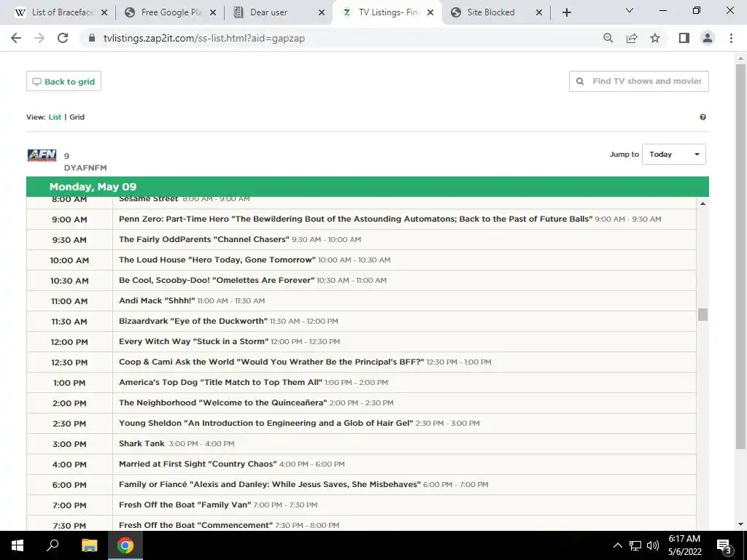Click the AFN channel logo
Image resolution: width=747 pixels, height=560 pixels.
point(42,155)
